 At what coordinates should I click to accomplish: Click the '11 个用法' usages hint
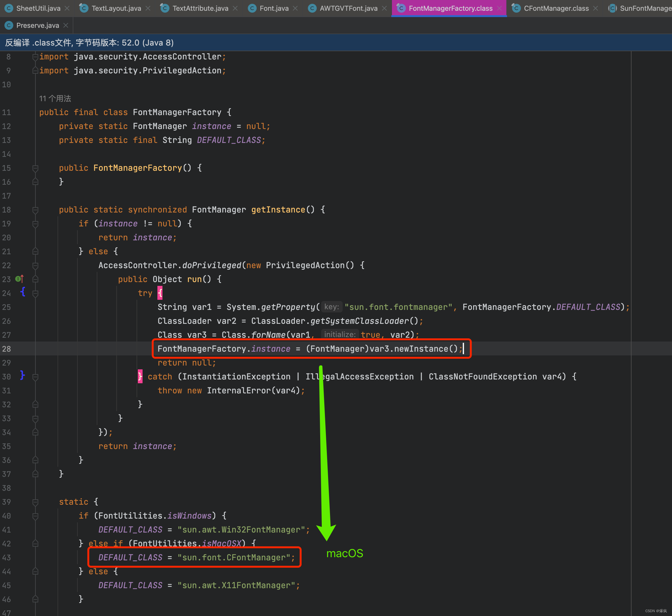click(x=55, y=98)
